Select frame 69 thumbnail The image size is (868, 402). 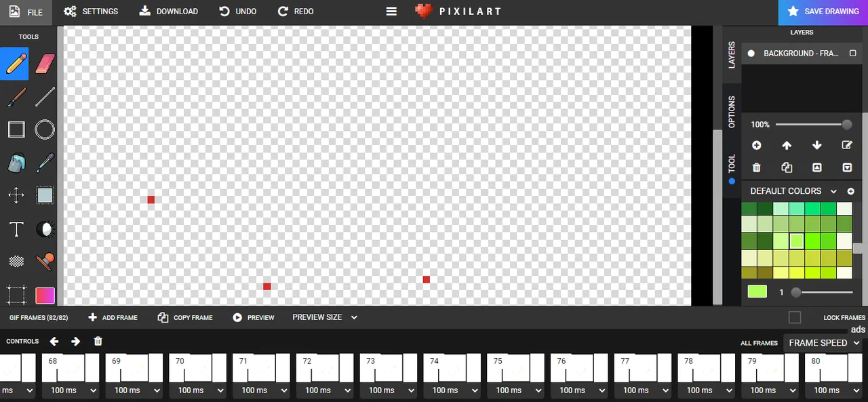pos(134,368)
